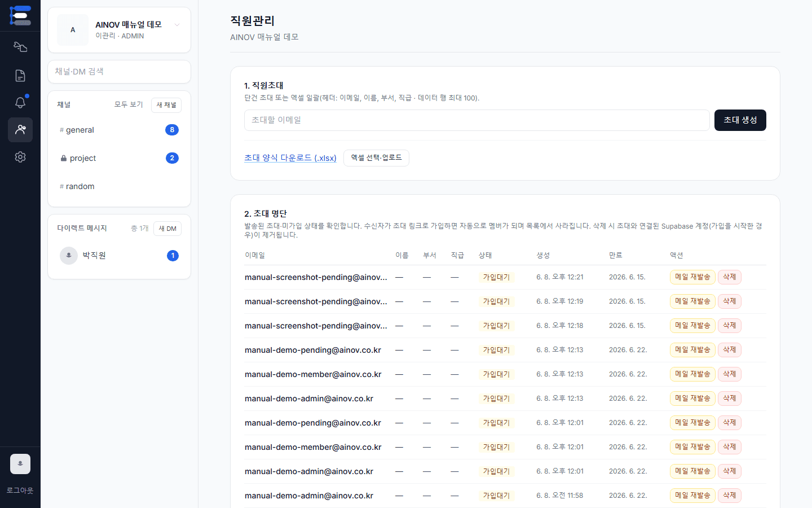Open the general channel

tap(120, 130)
